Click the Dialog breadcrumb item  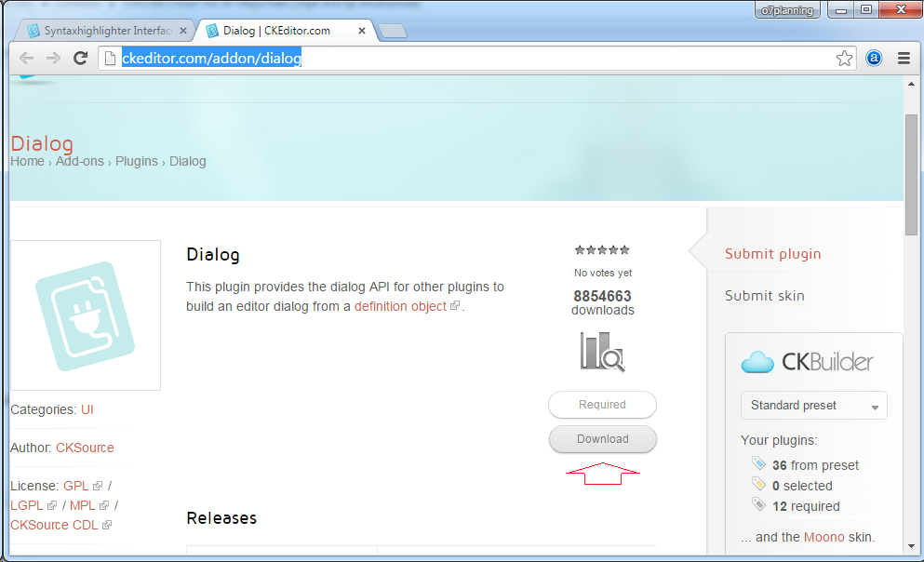(187, 161)
